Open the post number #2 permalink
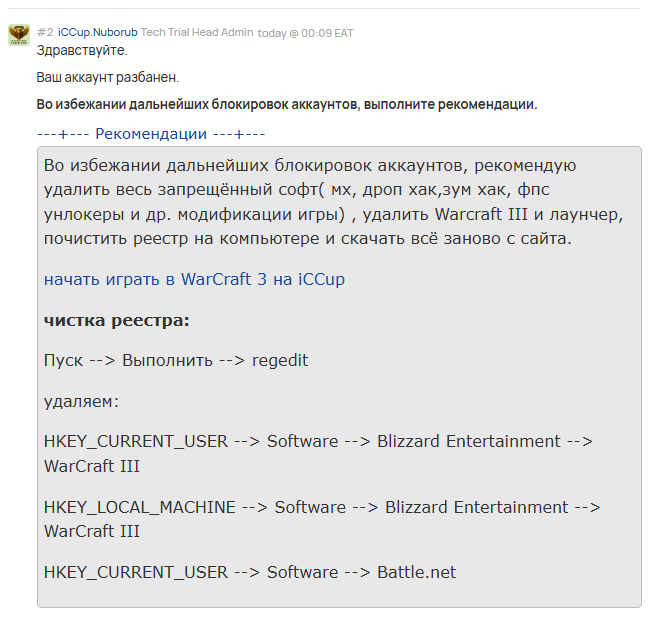The height and width of the screenshot is (622, 663). pyautogui.click(x=45, y=33)
